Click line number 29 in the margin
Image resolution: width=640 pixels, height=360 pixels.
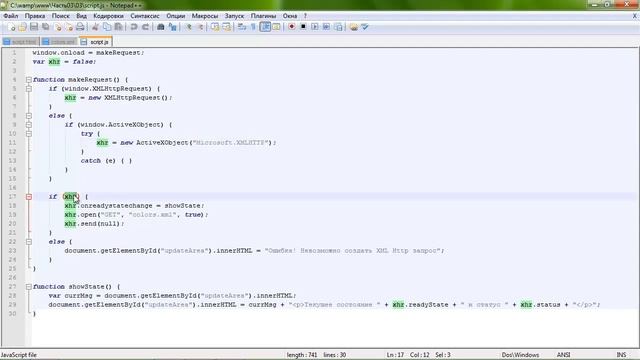[12, 304]
